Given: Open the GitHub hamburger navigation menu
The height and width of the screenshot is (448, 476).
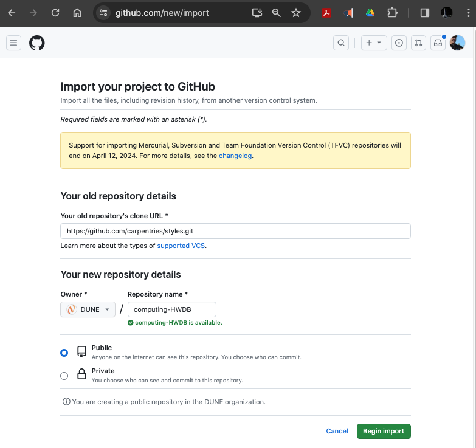Looking at the screenshot, I should pyautogui.click(x=13, y=43).
